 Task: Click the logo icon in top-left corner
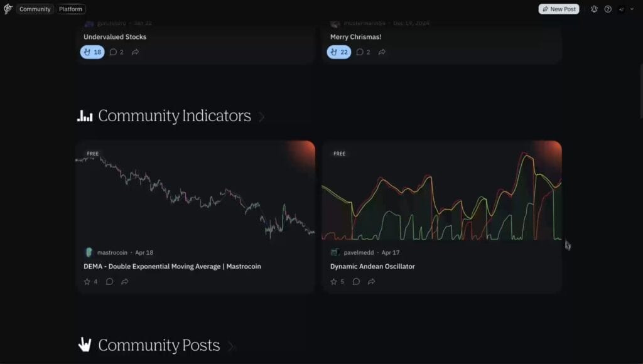point(8,9)
